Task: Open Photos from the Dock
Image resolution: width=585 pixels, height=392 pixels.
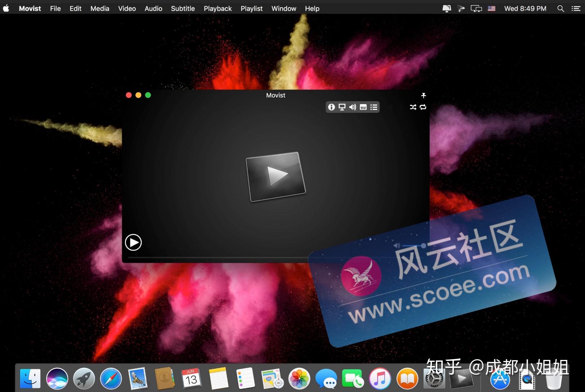Action: point(299,378)
